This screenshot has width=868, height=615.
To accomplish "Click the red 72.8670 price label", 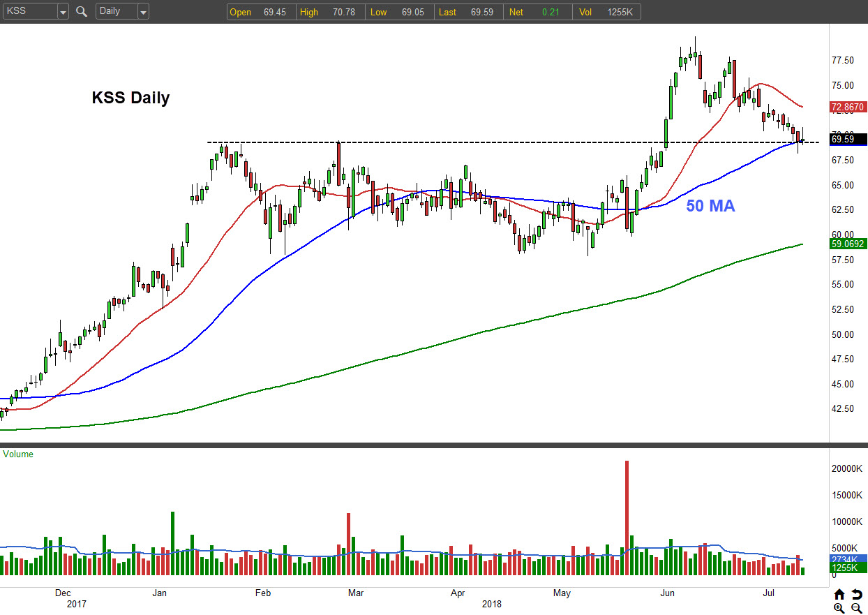I will click(848, 107).
